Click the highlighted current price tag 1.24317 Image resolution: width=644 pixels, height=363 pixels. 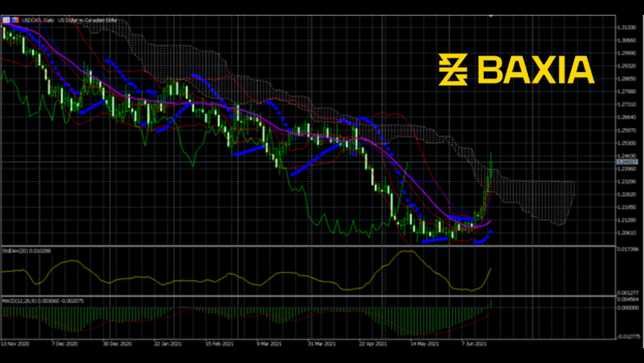627,162
